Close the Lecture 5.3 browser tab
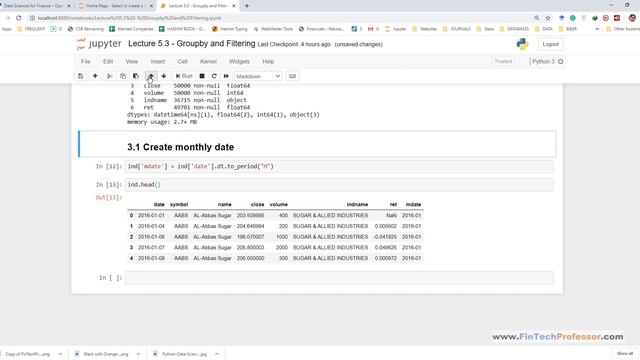This screenshot has height=360, width=640. coord(234,6)
